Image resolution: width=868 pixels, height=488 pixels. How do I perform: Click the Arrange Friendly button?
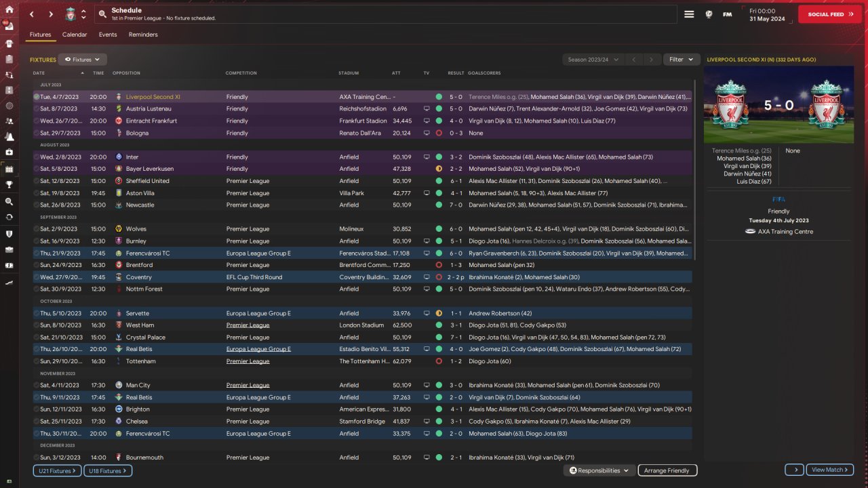pyautogui.click(x=667, y=470)
